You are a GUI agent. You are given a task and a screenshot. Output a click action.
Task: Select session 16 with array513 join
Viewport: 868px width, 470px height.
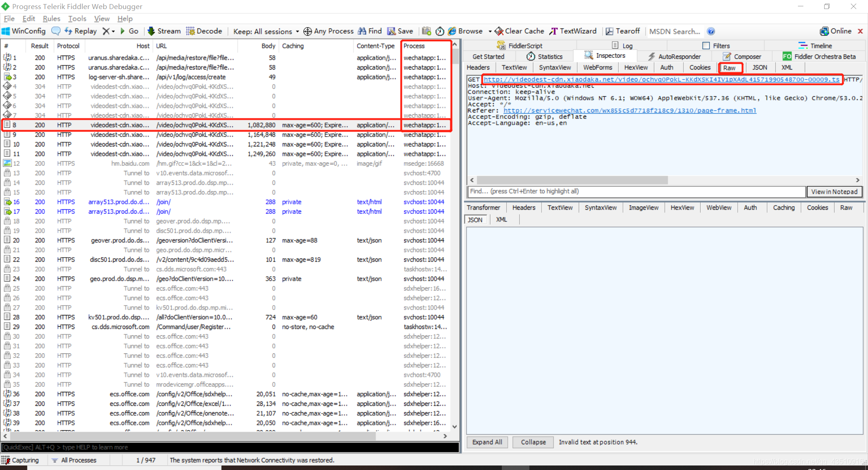[225, 202]
